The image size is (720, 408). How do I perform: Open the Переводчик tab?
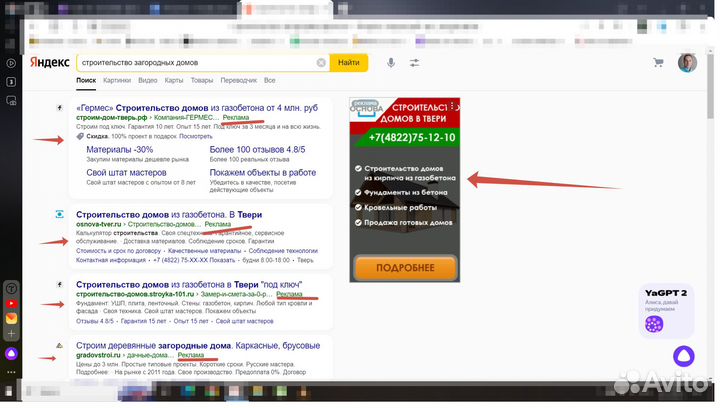click(239, 80)
